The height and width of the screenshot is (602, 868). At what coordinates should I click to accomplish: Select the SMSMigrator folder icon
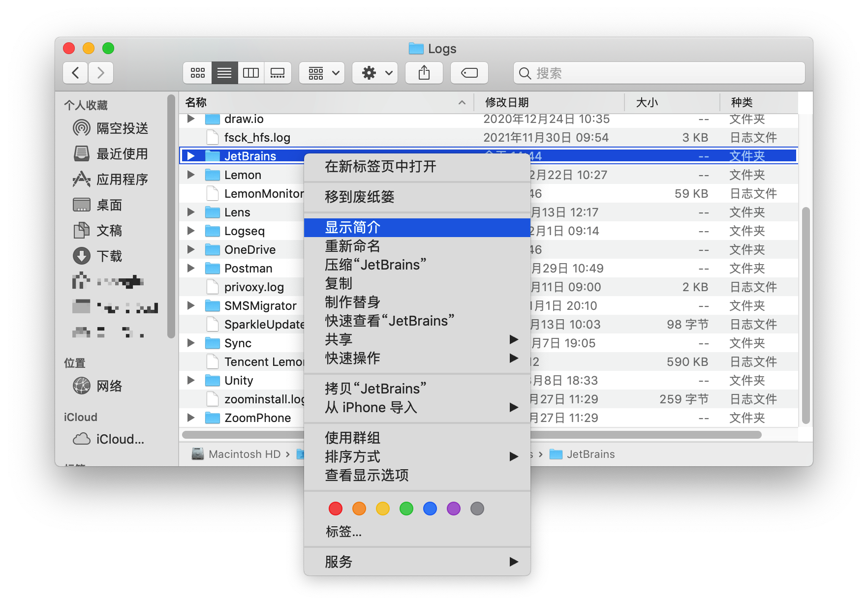click(x=213, y=305)
